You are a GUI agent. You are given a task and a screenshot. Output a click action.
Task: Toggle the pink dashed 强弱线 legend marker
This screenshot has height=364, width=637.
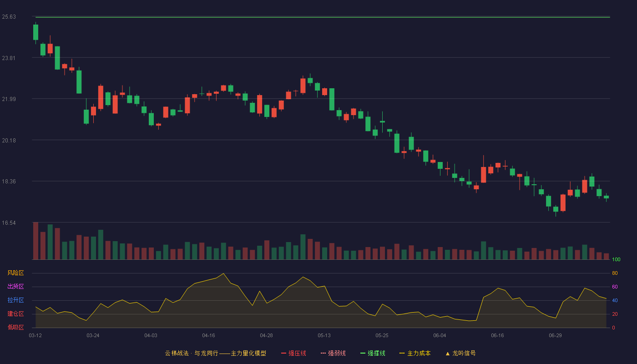click(323, 353)
